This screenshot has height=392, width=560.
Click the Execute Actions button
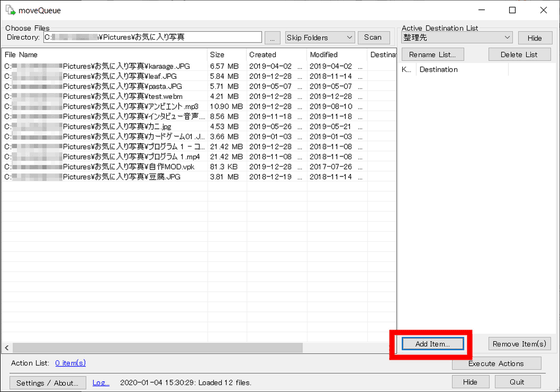496,363
